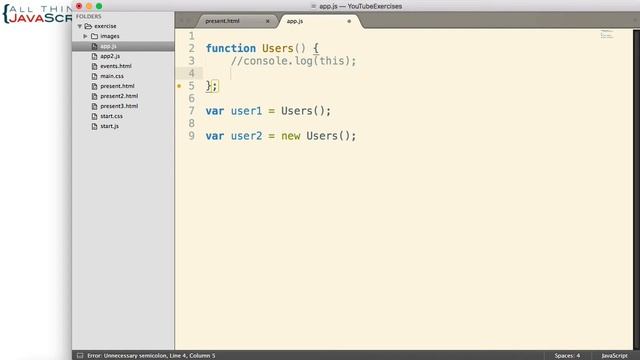This screenshot has width=640, height=360.
Task: Open start.js file
Action: tap(109, 126)
